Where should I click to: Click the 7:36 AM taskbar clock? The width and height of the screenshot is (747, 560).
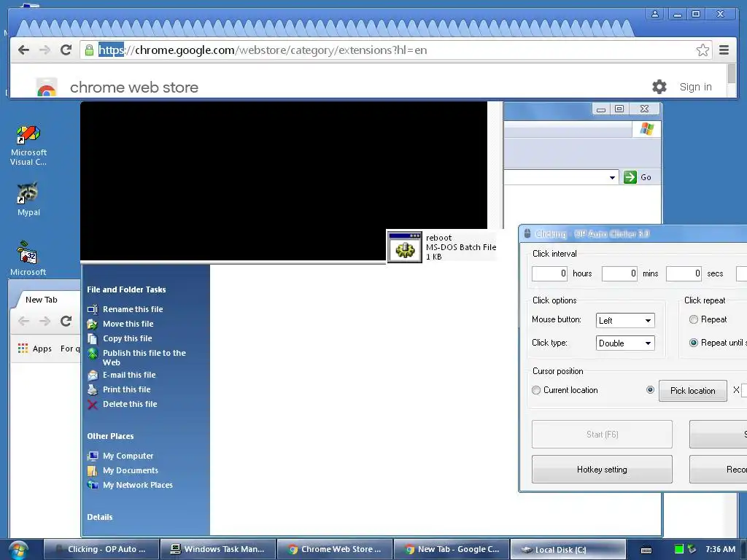[x=720, y=550]
